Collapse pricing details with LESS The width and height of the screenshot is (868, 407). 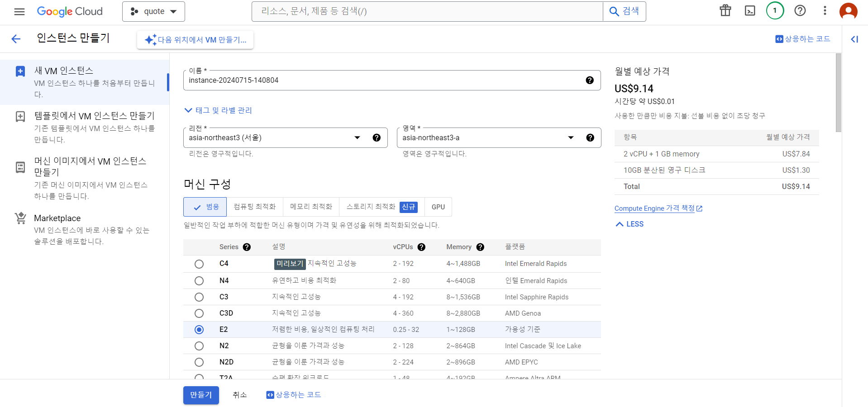(630, 224)
